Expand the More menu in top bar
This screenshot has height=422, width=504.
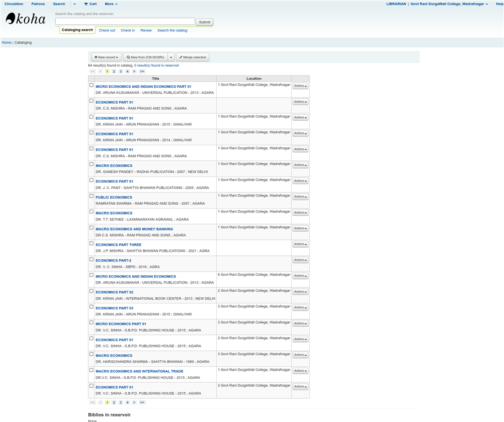coord(111,4)
